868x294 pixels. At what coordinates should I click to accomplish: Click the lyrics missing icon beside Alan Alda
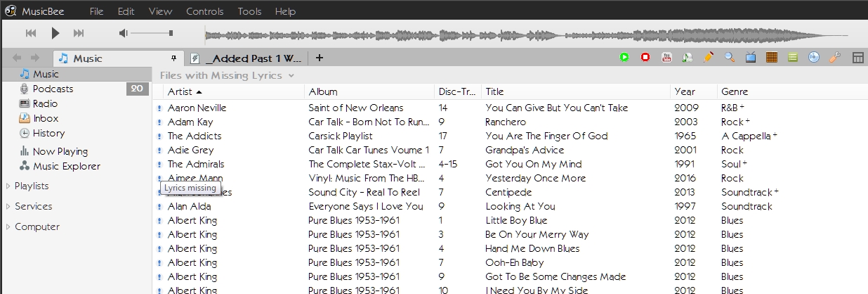point(159,207)
